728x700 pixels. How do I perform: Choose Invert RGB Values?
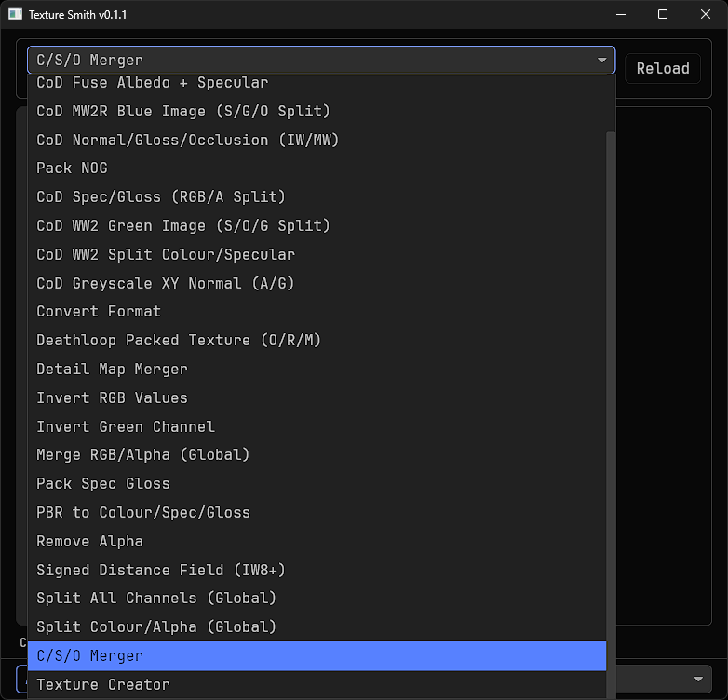tap(317, 397)
